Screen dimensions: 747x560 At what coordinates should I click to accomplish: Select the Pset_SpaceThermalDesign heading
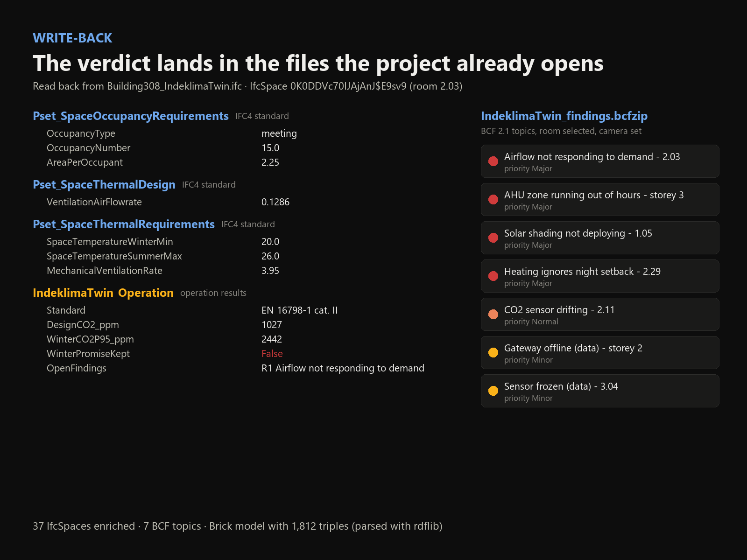[x=104, y=184]
